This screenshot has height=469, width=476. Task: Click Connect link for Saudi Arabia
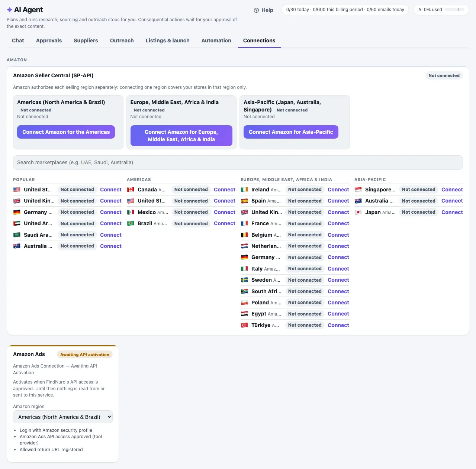click(111, 235)
